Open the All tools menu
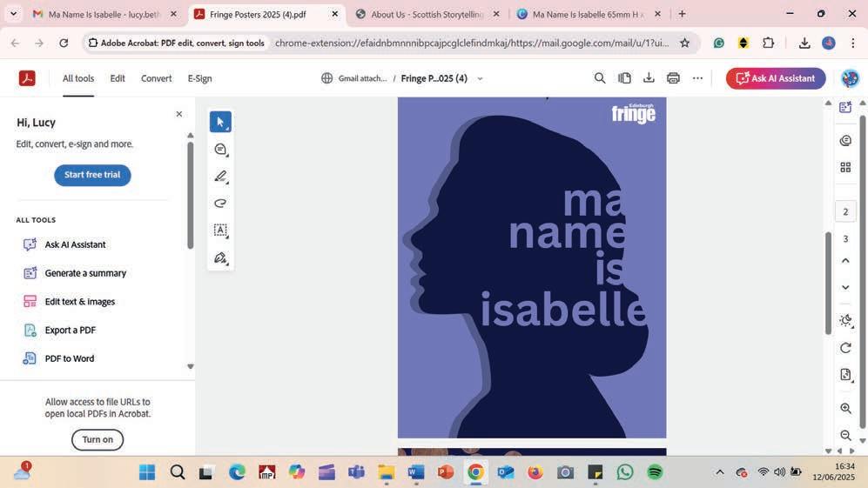 [78, 78]
